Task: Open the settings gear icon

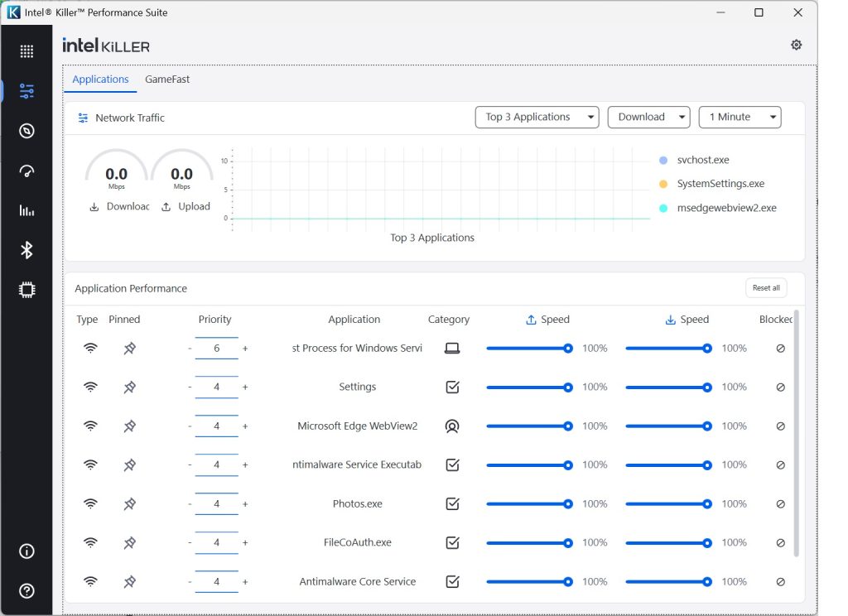Action: click(x=796, y=45)
